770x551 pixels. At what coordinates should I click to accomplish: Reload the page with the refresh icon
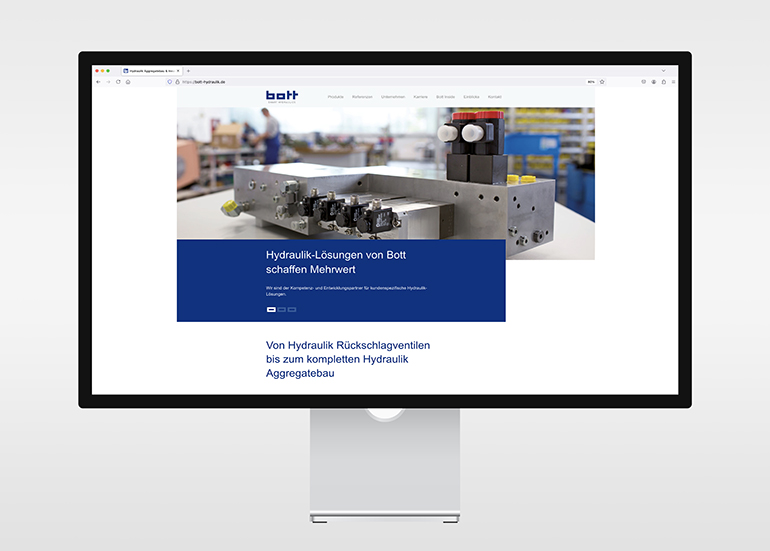tap(118, 82)
